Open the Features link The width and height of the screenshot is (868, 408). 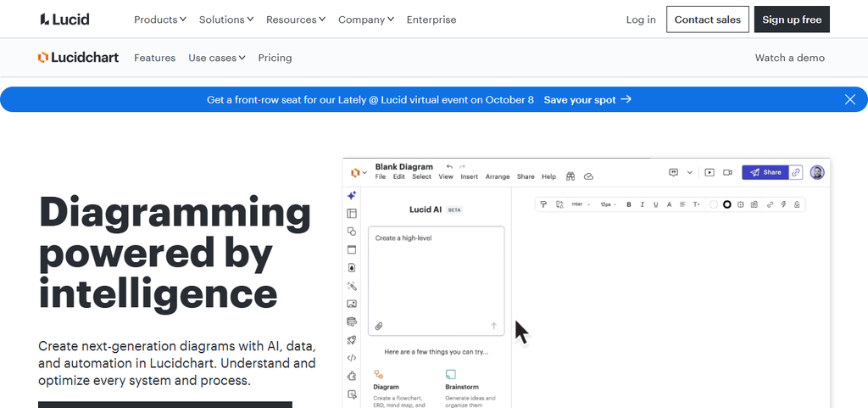pyautogui.click(x=154, y=58)
